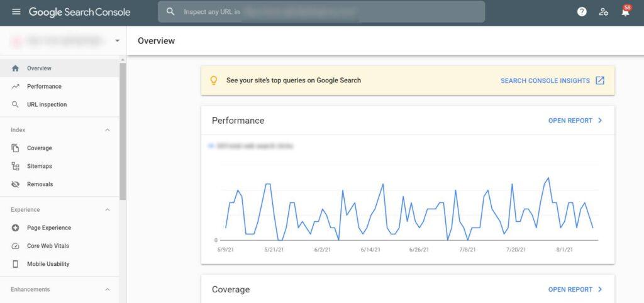Click the Experience section label
Screen dimensions: 644x303
pyautogui.click(x=25, y=210)
